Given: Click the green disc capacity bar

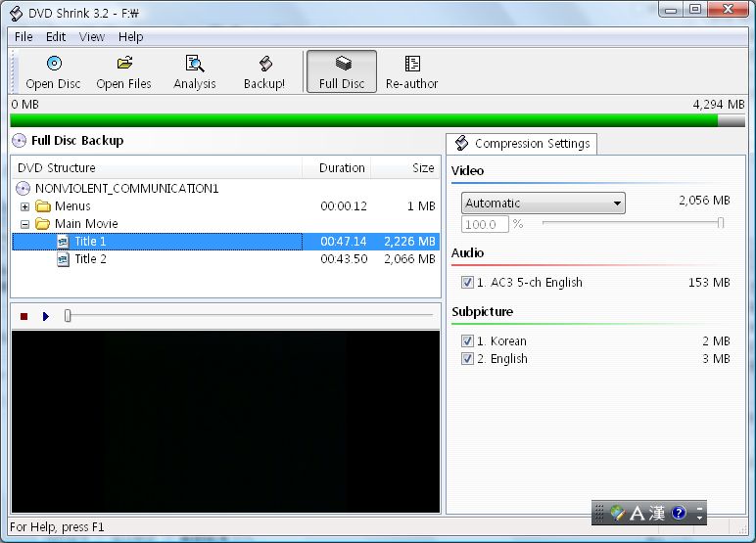Looking at the screenshot, I should tap(364, 120).
